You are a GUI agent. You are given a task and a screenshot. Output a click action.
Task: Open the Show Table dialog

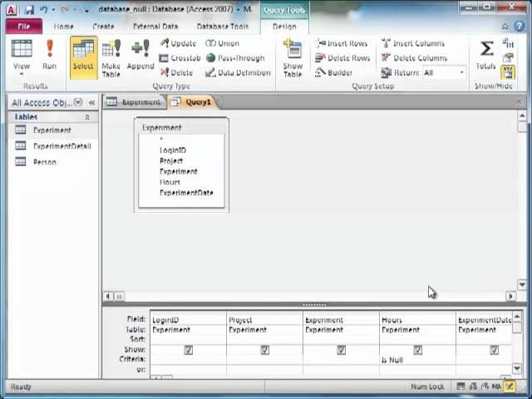(x=293, y=58)
